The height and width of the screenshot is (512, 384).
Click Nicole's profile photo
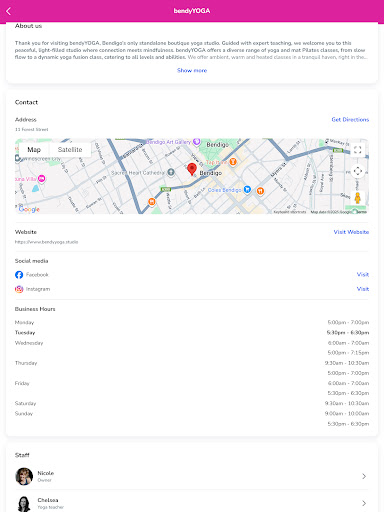24,476
